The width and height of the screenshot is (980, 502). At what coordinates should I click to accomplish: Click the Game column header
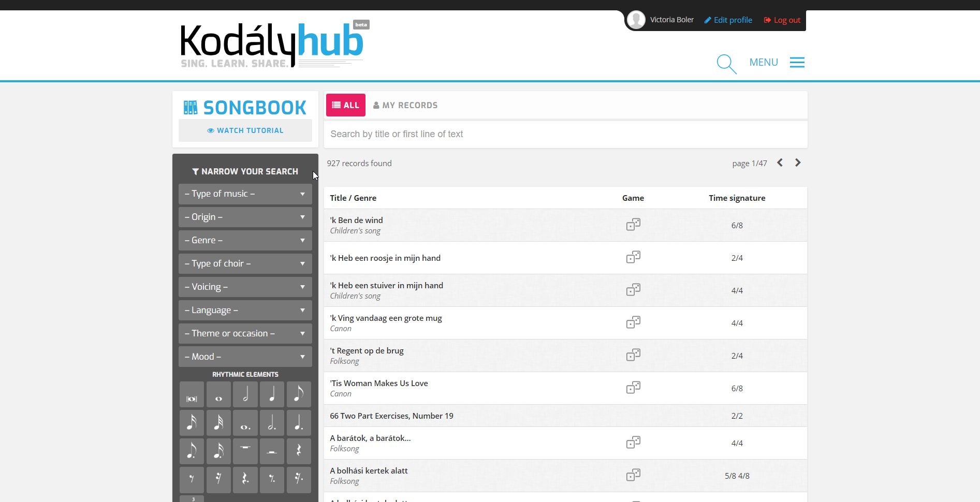click(633, 198)
